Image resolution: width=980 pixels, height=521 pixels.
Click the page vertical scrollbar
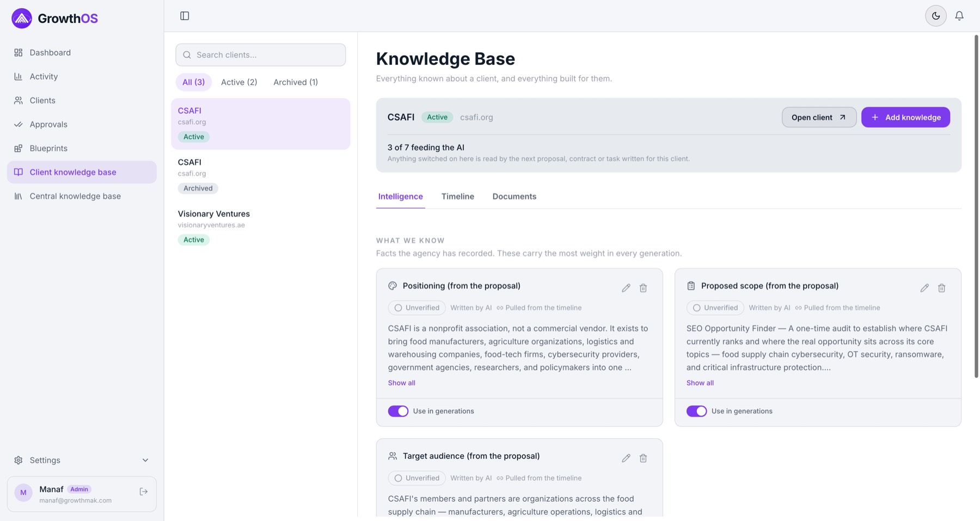[976, 207]
